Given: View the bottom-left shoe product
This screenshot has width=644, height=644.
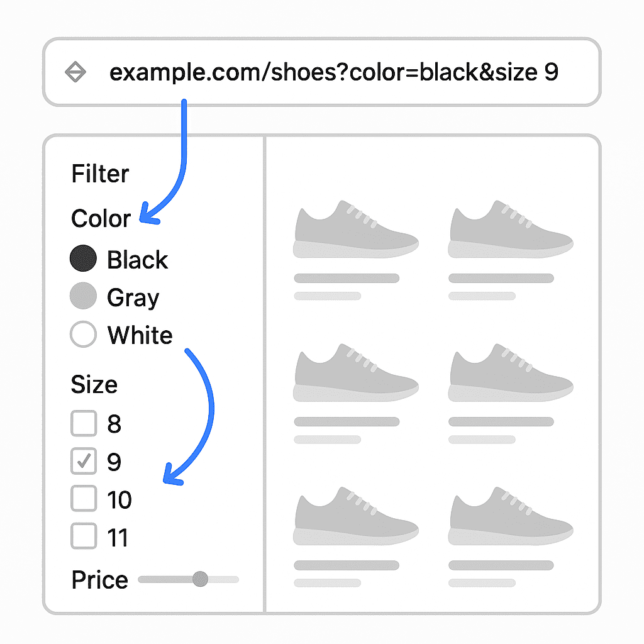Looking at the screenshot, I should click(x=356, y=516).
